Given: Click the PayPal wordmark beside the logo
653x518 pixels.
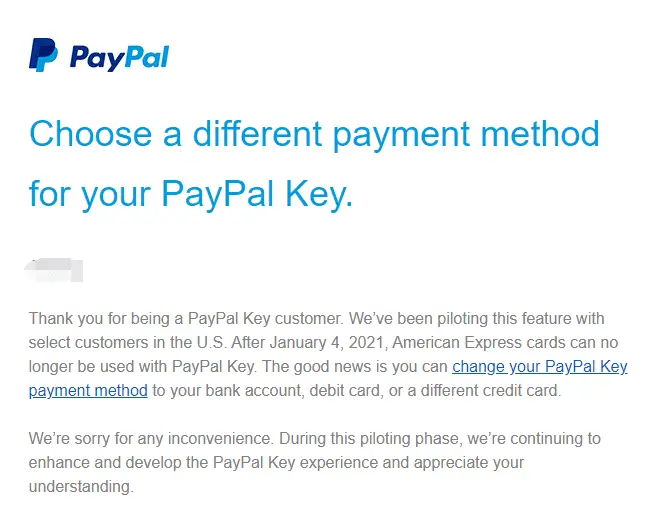Looking at the screenshot, I should (119, 57).
